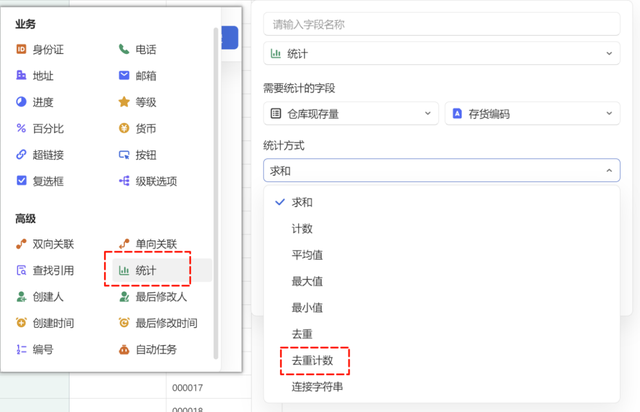Select 去重计数 distinct count option

(442, 361)
